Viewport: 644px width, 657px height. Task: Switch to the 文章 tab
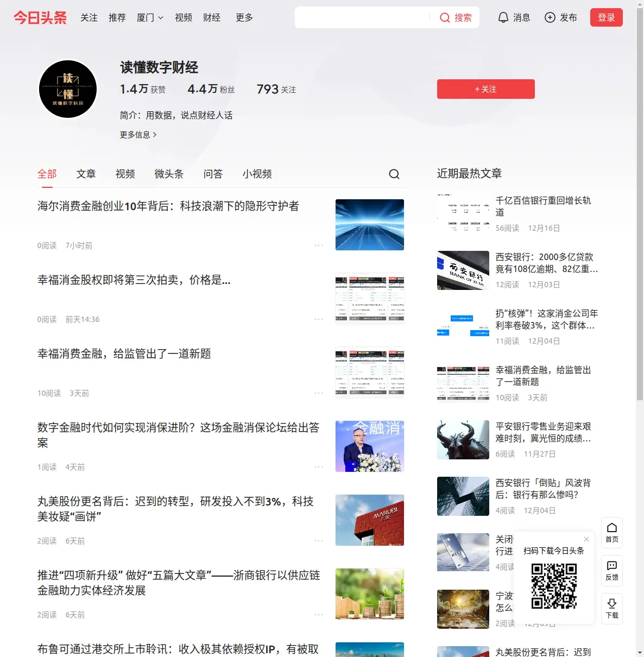point(86,174)
